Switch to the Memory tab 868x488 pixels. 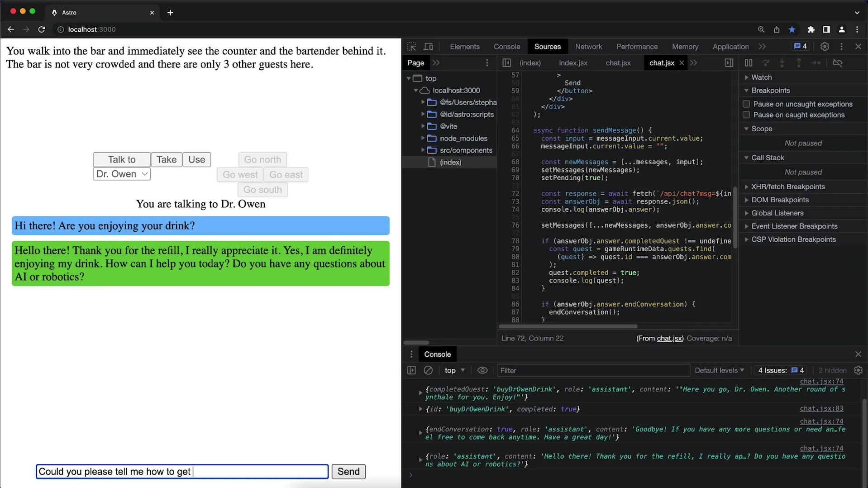(685, 47)
